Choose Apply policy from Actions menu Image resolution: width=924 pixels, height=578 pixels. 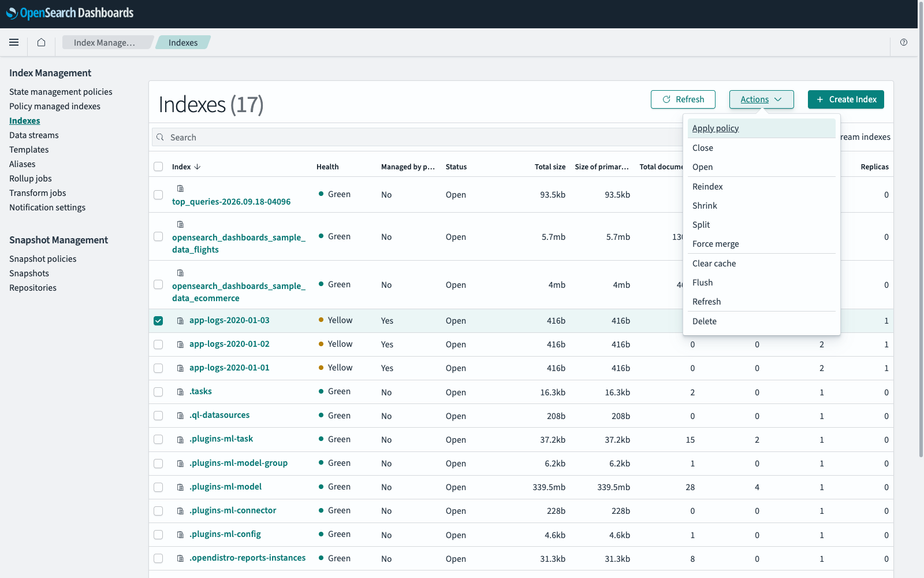point(761,128)
